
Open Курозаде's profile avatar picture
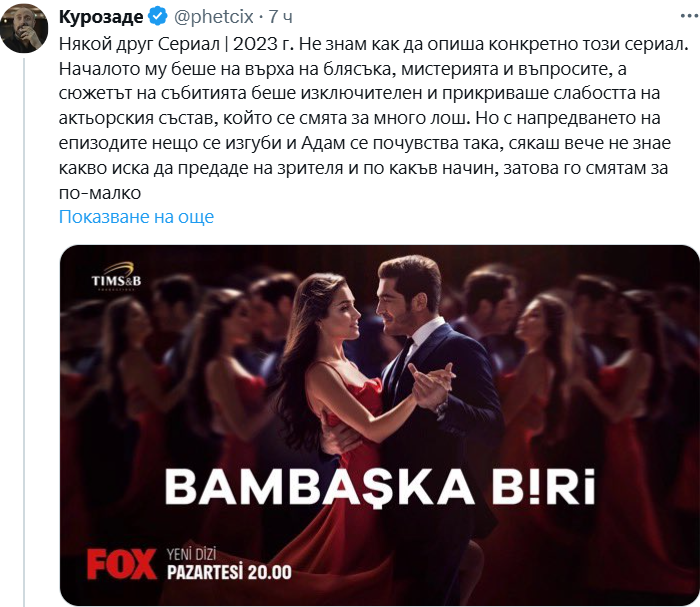pos(24,28)
